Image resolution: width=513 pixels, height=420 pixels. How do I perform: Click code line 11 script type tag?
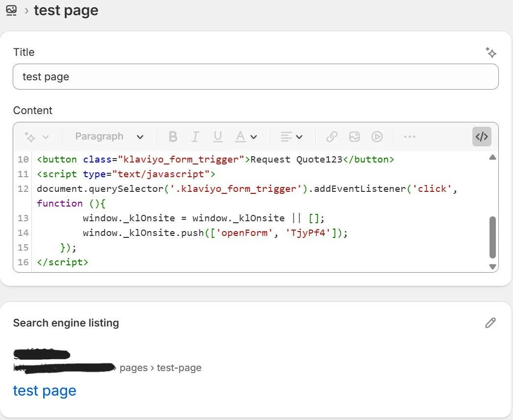126,174
